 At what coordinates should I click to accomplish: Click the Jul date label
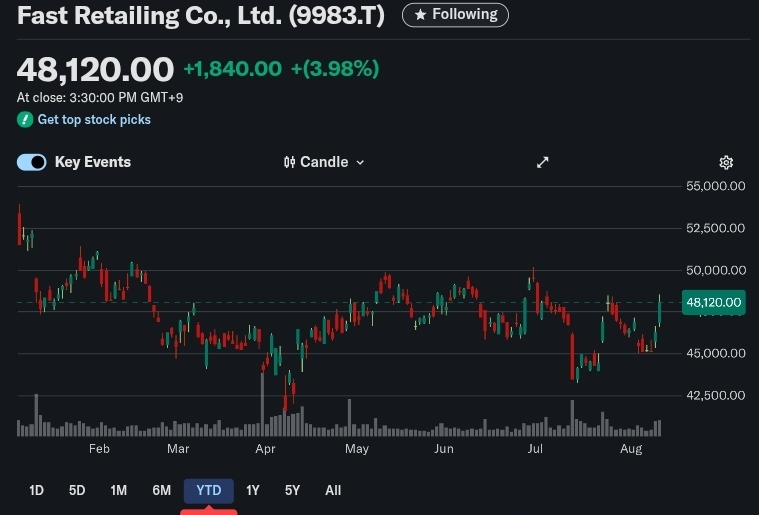(535, 449)
